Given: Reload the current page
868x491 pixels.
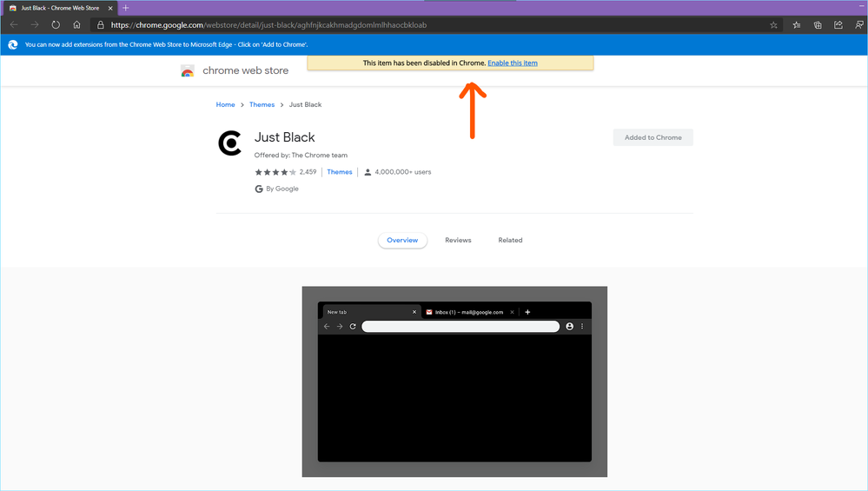Looking at the screenshot, I should pos(56,25).
